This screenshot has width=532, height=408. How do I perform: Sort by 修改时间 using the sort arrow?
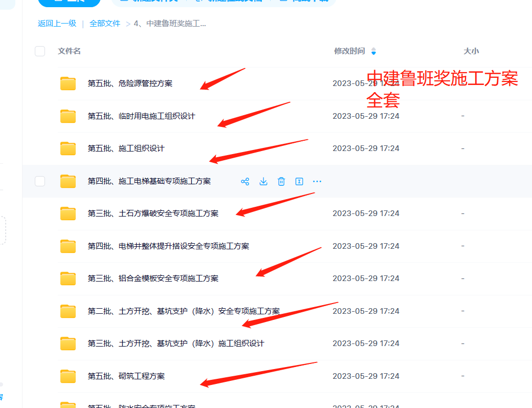tap(373, 51)
